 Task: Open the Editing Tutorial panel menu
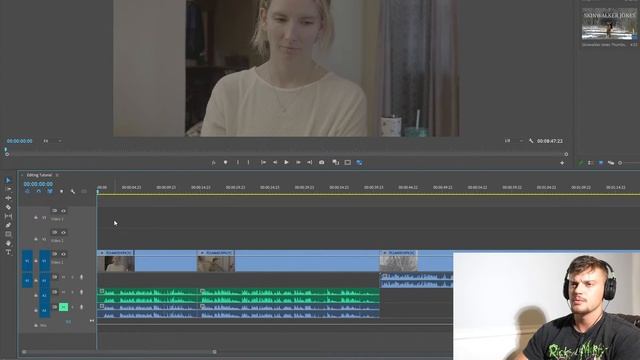pos(57,175)
